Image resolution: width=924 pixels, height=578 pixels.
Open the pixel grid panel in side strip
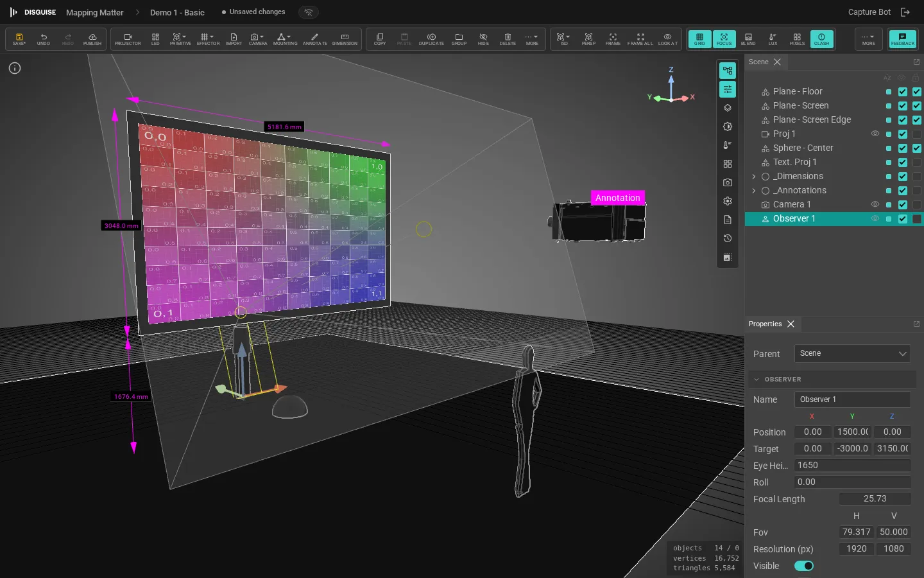coord(728,164)
